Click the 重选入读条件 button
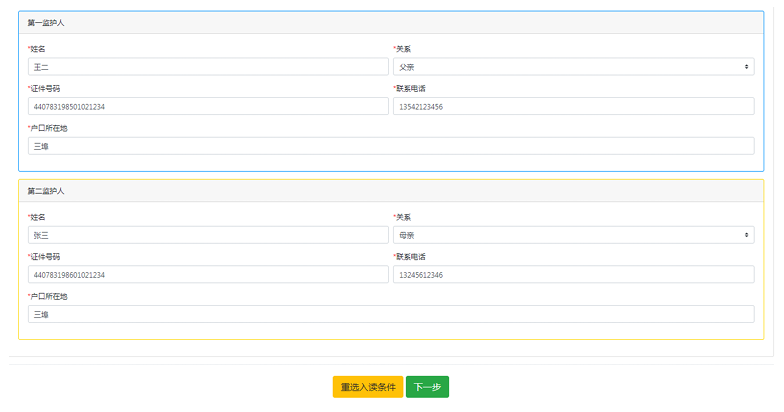The height and width of the screenshot is (412, 784). [368, 387]
